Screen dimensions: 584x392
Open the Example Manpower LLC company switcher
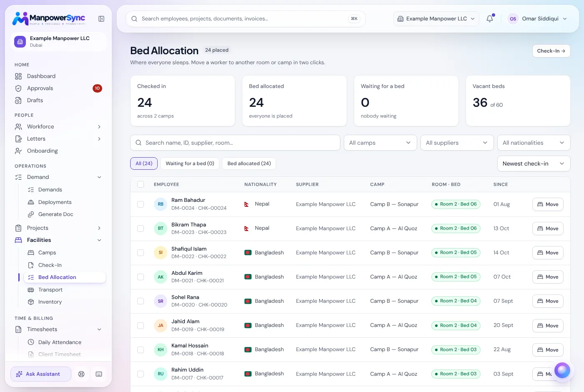[x=436, y=19]
